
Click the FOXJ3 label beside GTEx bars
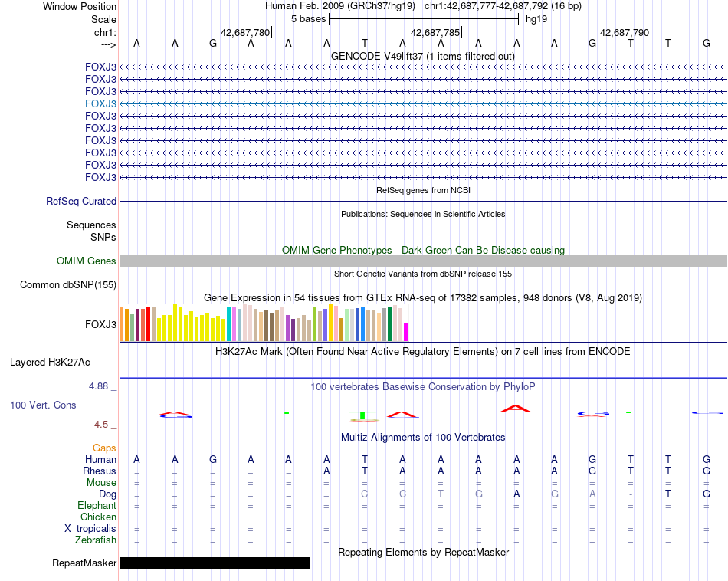pos(100,324)
